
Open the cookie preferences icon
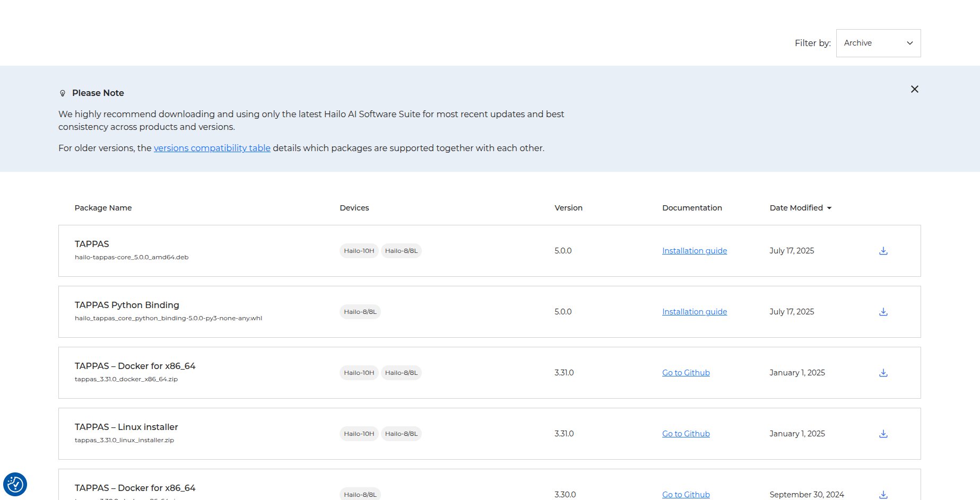pos(15,484)
